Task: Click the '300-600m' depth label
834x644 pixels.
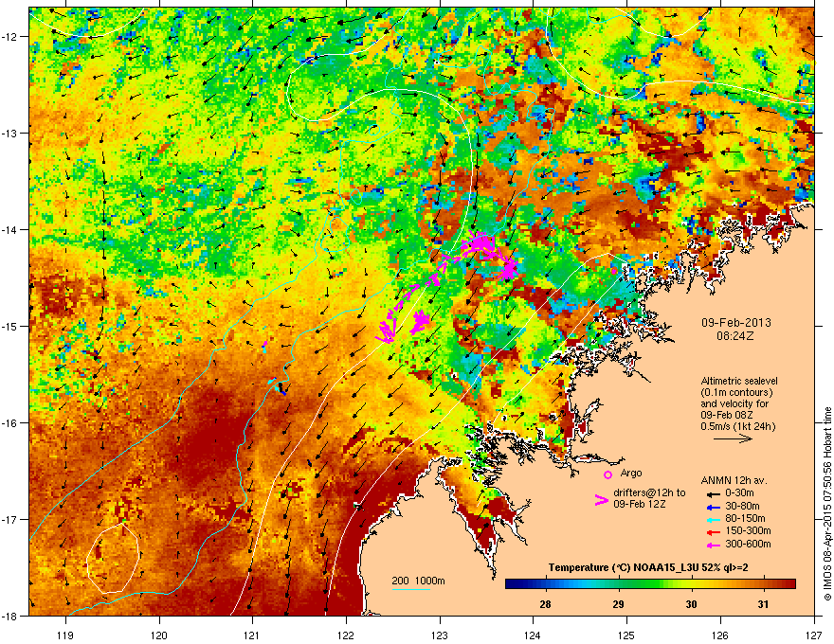Action: coord(748,544)
